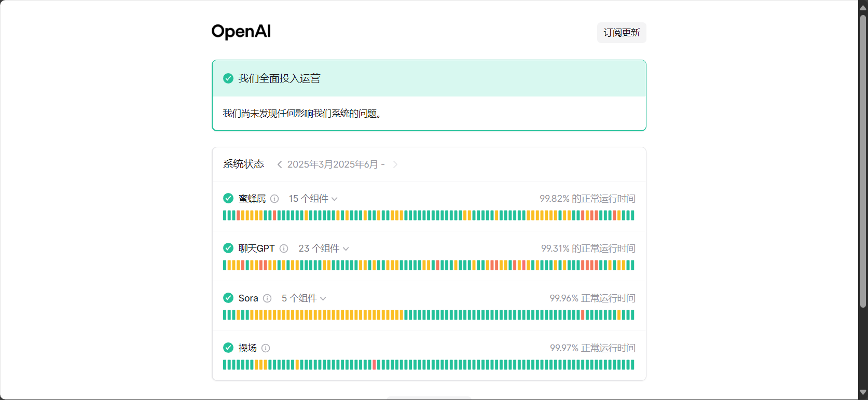Click the 操场 uptime bar chart
Viewport: 868px width, 400px height.
(x=429, y=365)
